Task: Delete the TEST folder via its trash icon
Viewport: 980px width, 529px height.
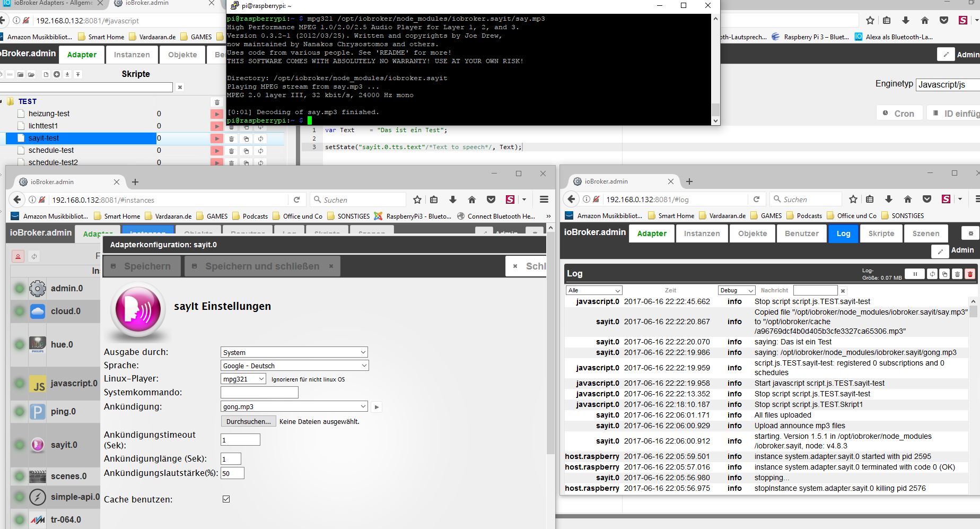Action: 217,102
